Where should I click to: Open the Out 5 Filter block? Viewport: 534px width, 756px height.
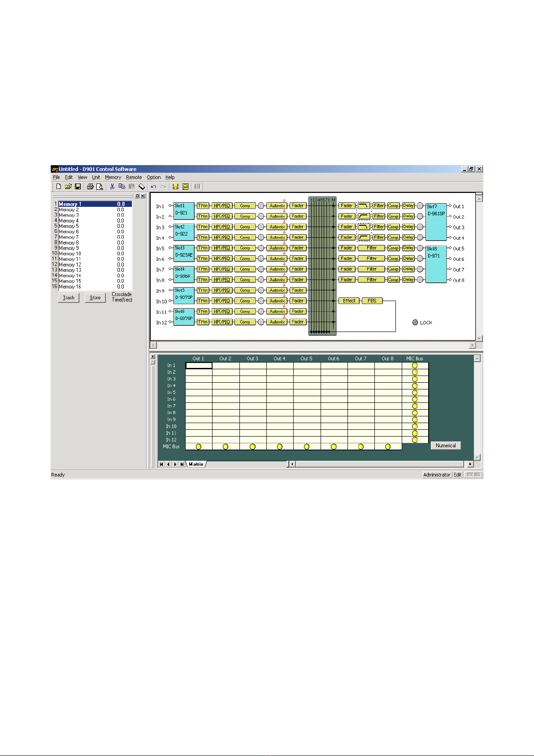372,248
